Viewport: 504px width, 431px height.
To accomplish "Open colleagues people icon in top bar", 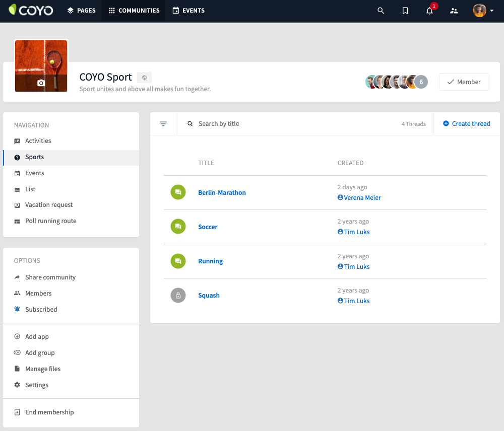I will [x=454, y=11].
